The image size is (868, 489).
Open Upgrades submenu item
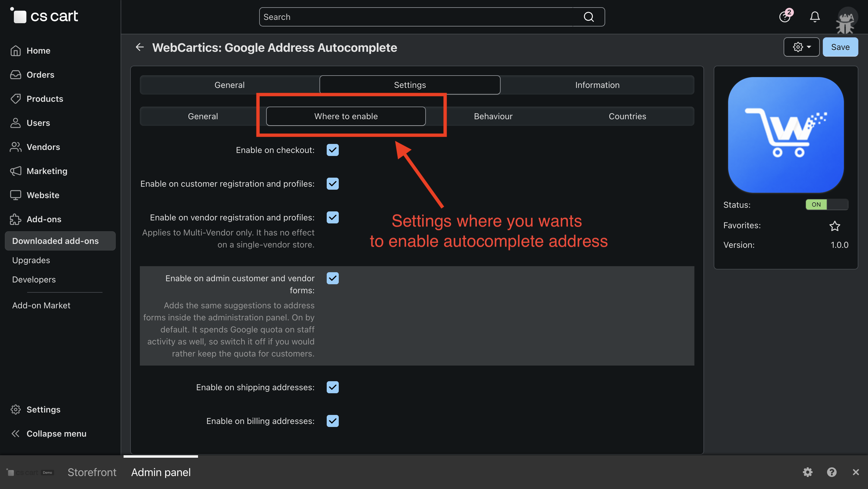[31, 260]
